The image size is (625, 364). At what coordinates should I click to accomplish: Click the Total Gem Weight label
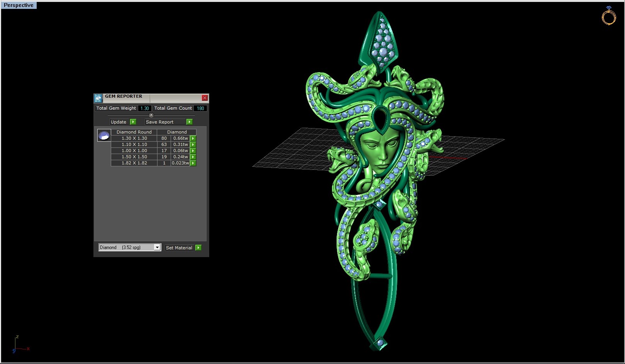click(116, 108)
